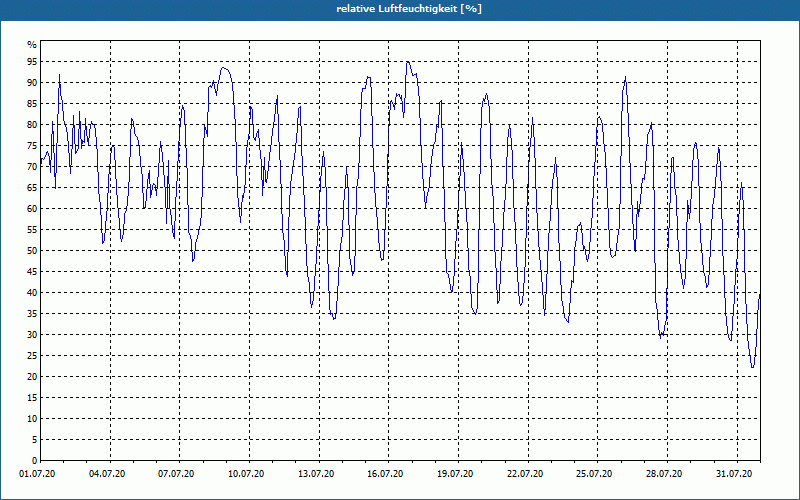The height and width of the screenshot is (500, 800).
Task: Select the date label "13.07.20"
Action: pyautogui.click(x=316, y=474)
